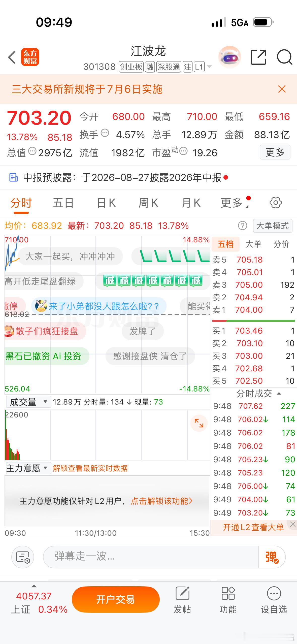Tap the 更多 quote details button

click(x=275, y=152)
